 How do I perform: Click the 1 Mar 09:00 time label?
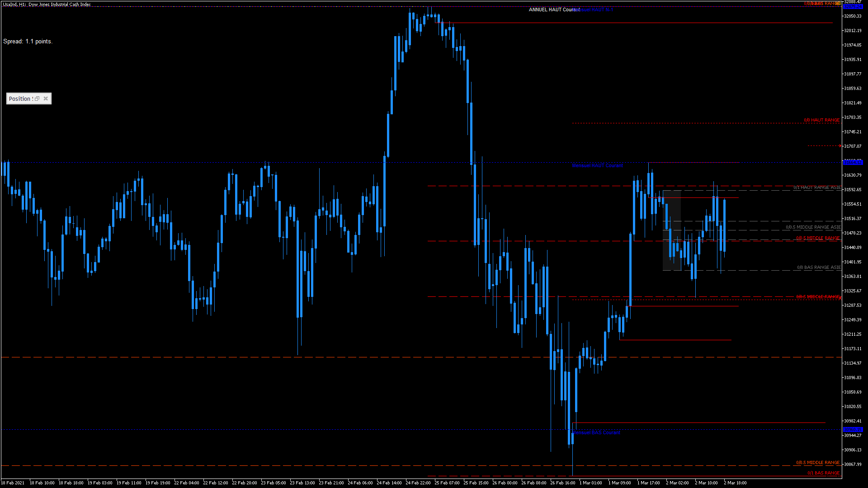pos(619,483)
